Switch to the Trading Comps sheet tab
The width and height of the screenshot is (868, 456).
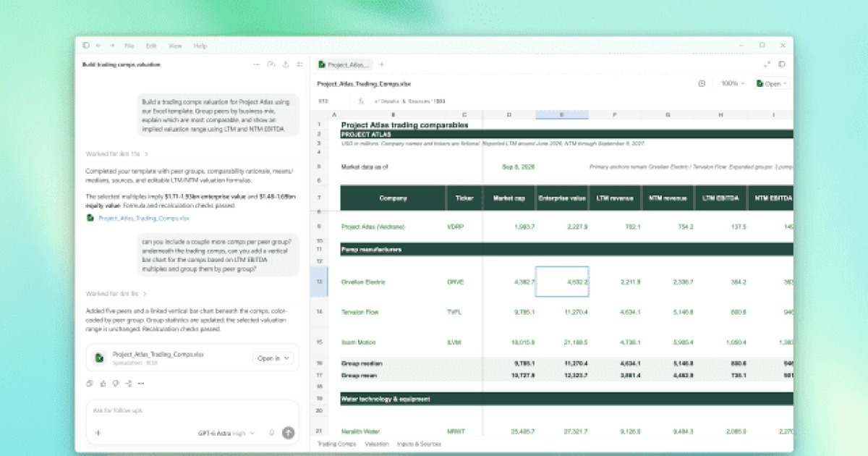[337, 444]
